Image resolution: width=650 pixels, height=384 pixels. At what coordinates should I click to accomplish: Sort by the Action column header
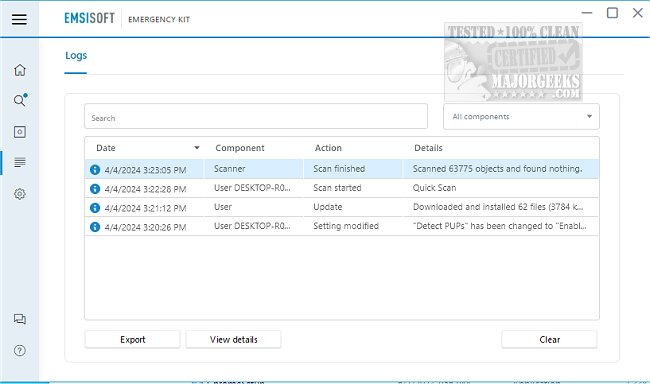328,148
